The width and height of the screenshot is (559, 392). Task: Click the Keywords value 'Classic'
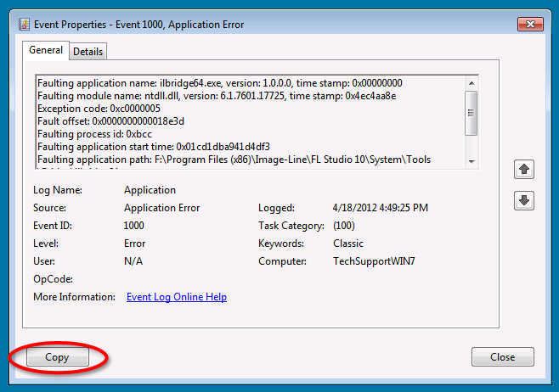coord(348,244)
